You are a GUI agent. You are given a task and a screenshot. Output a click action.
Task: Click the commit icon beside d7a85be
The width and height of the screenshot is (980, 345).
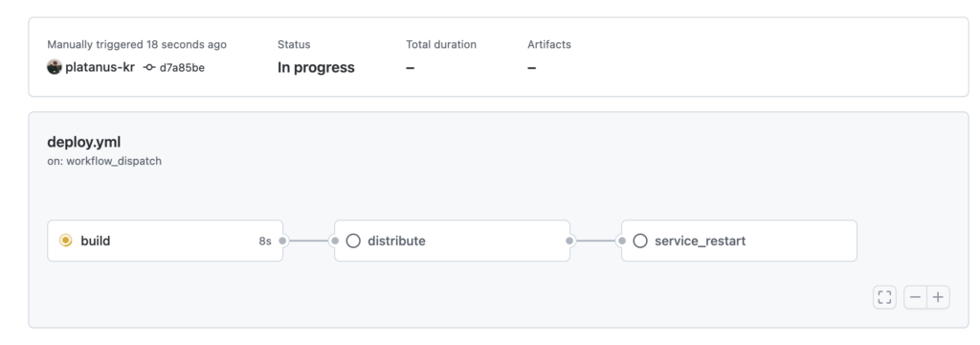tap(149, 68)
